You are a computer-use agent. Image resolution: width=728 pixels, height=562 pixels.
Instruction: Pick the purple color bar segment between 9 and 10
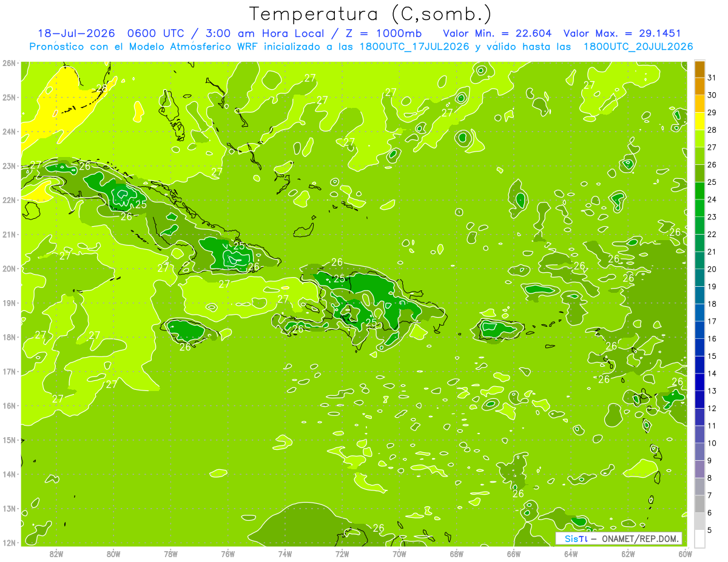(699, 452)
